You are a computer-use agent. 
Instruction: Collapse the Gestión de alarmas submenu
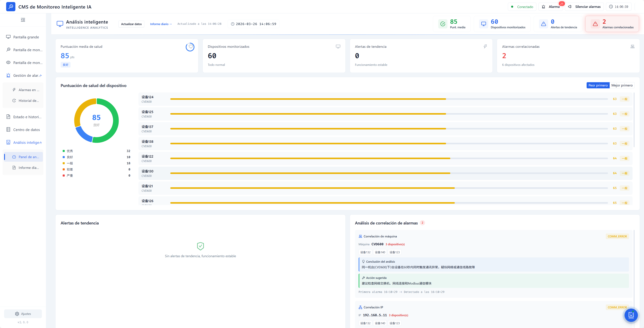(40, 76)
